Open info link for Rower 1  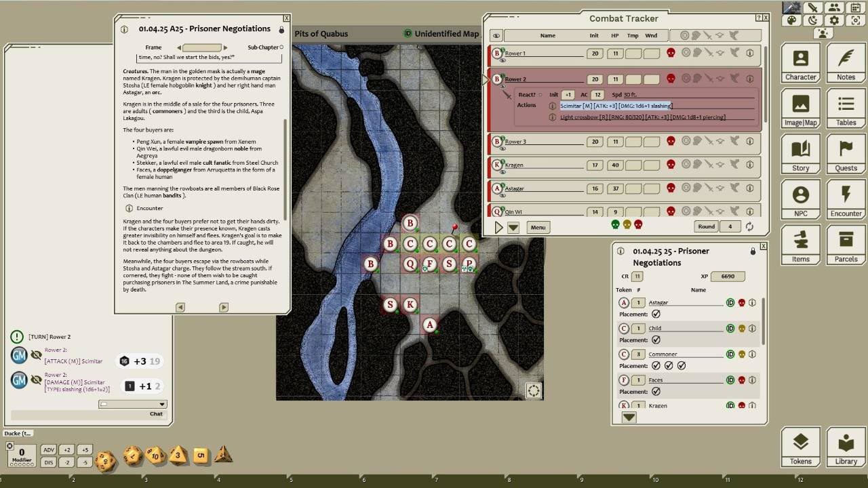[750, 53]
